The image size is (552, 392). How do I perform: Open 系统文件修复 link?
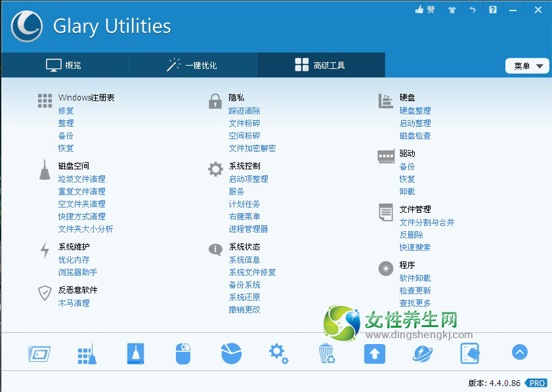tap(252, 272)
